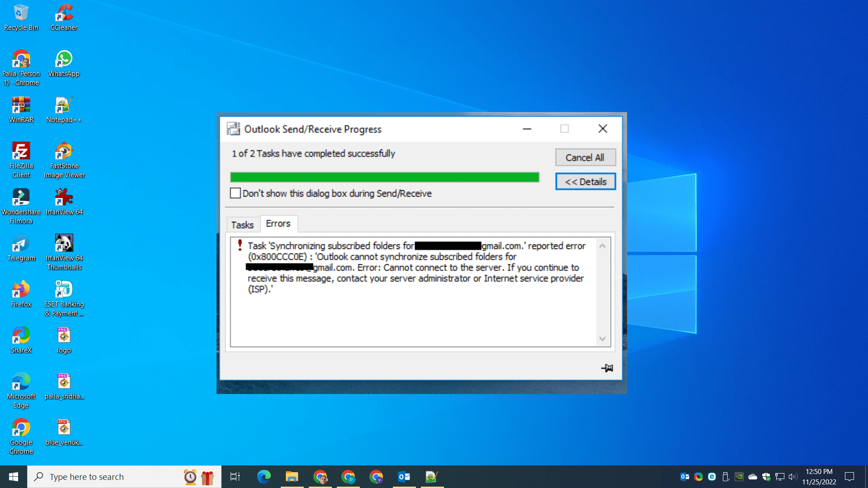Select ESET Banking & Payment icon
The image size is (868, 488).
tap(64, 298)
